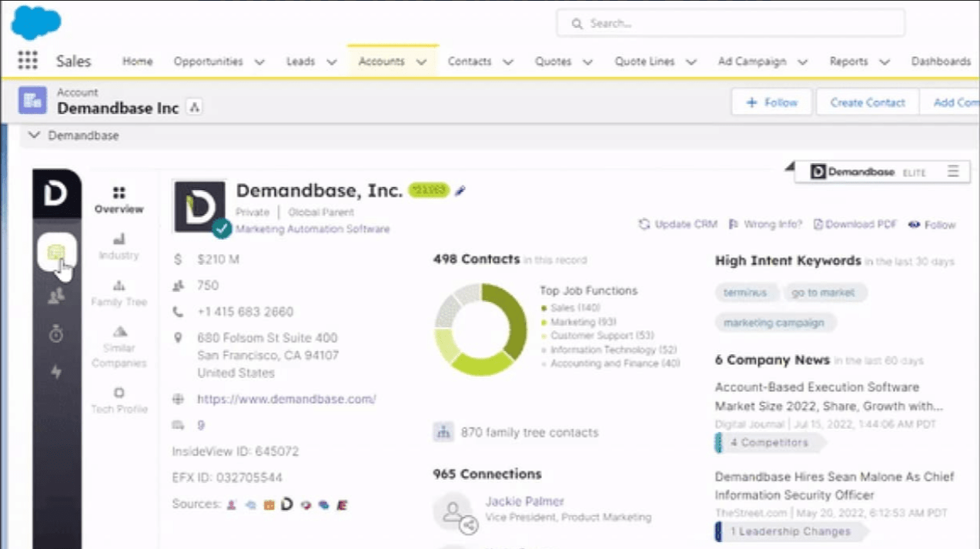Expand the Ad Campaign dropdown chevron
The image size is (980, 549).
point(803,62)
